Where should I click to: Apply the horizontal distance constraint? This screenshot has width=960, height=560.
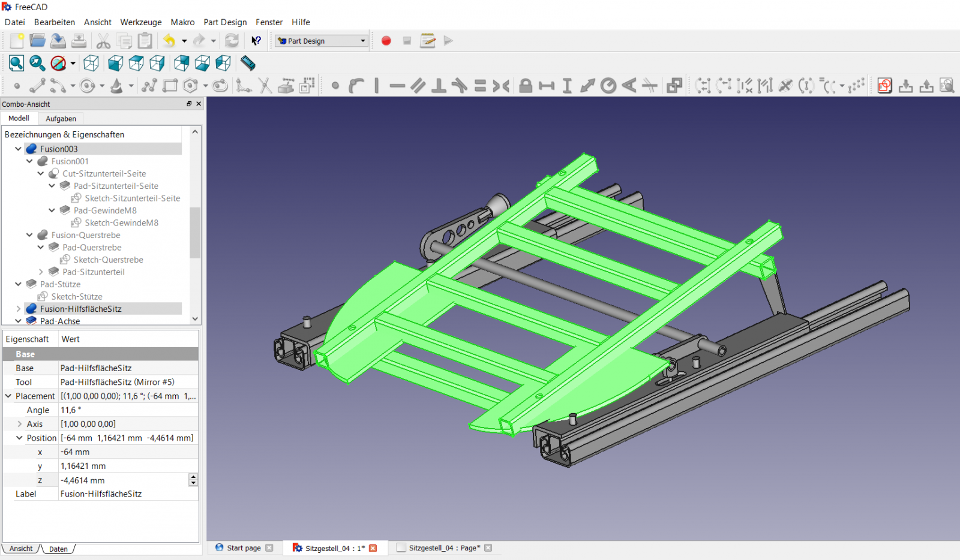pos(547,86)
